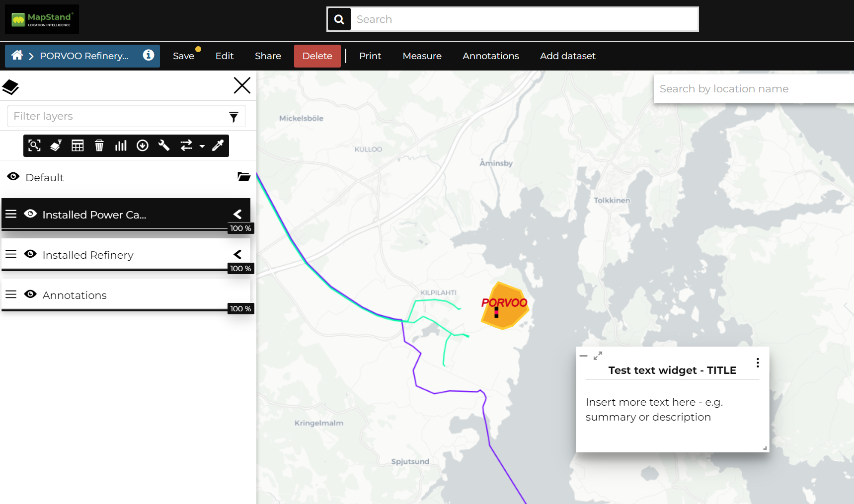Focus the top Search field
This screenshot has width=854, height=504.
pos(524,19)
